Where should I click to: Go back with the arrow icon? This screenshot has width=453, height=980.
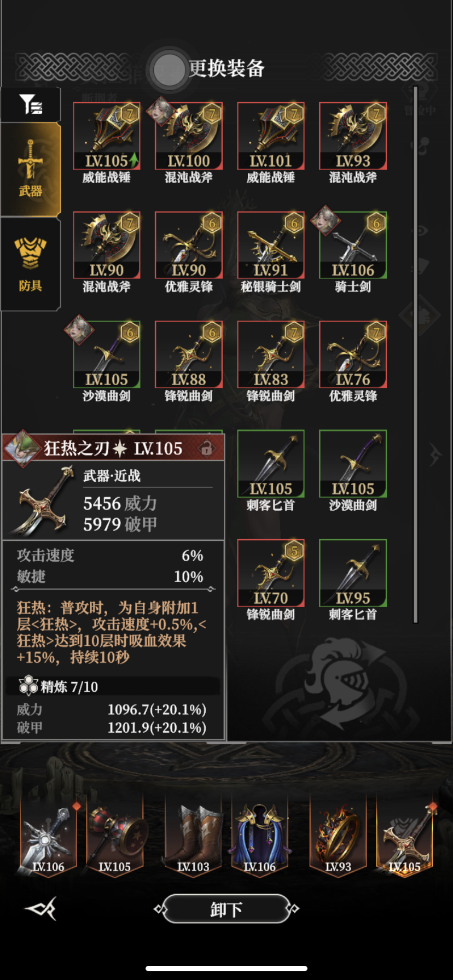tap(41, 909)
